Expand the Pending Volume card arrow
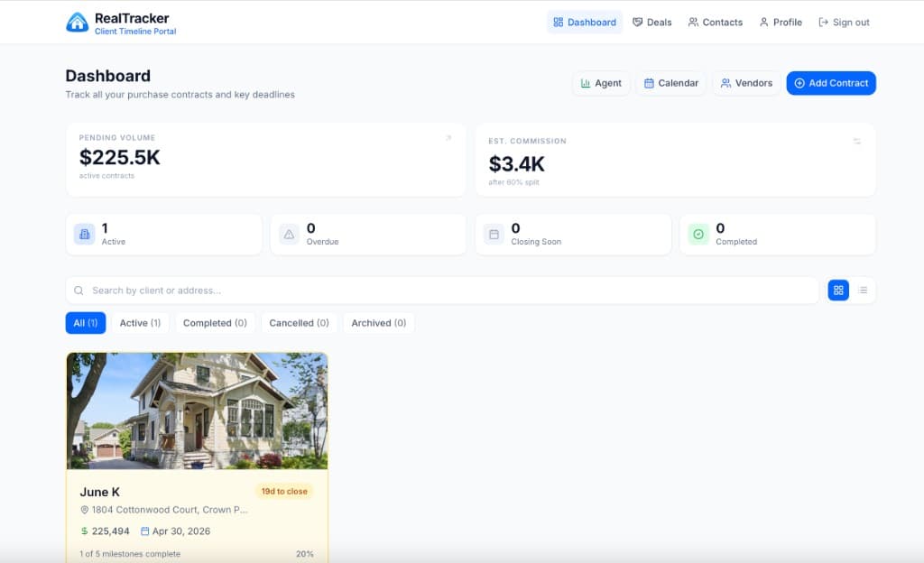The height and width of the screenshot is (563, 924). 448,138
